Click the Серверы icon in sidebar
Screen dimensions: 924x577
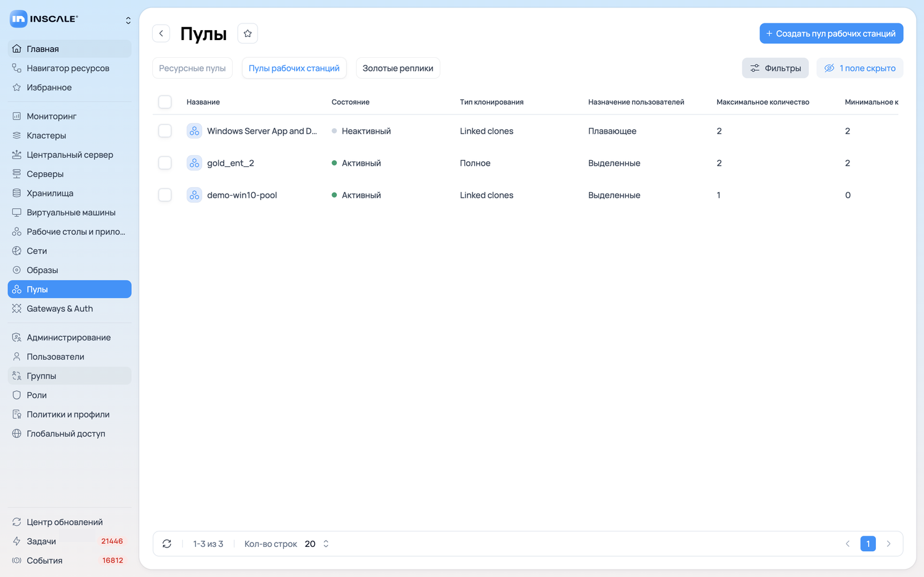pos(17,174)
